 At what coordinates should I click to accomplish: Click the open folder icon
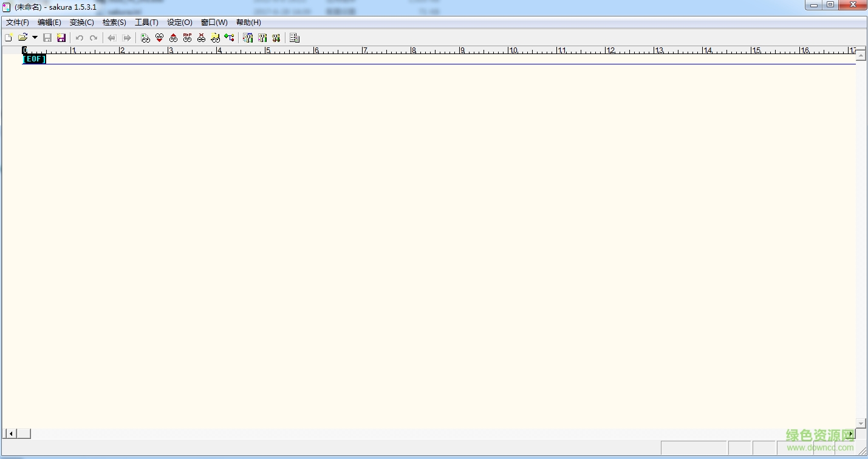click(x=22, y=38)
